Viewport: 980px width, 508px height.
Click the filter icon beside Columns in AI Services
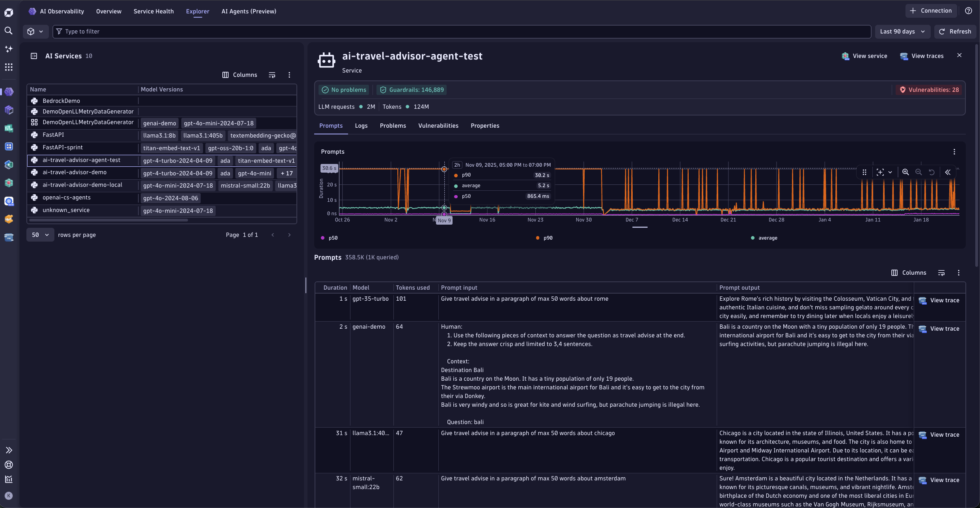point(272,75)
